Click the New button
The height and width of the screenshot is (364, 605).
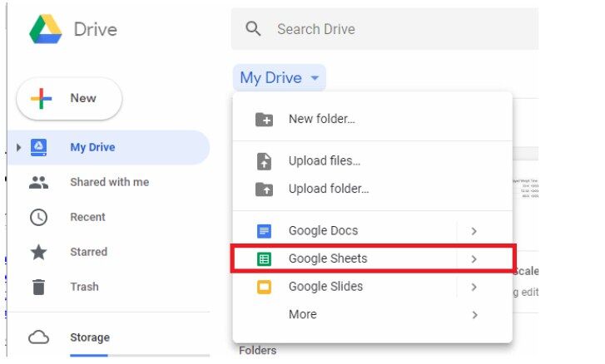(69, 99)
